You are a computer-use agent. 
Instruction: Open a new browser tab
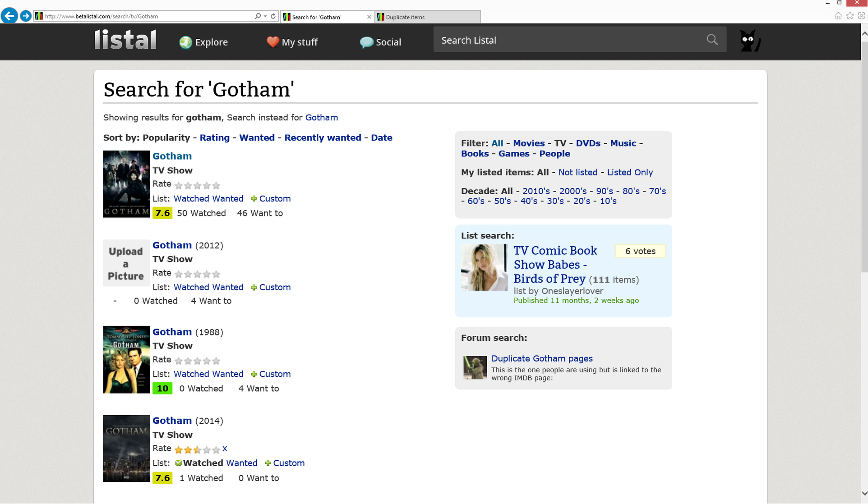click(474, 17)
